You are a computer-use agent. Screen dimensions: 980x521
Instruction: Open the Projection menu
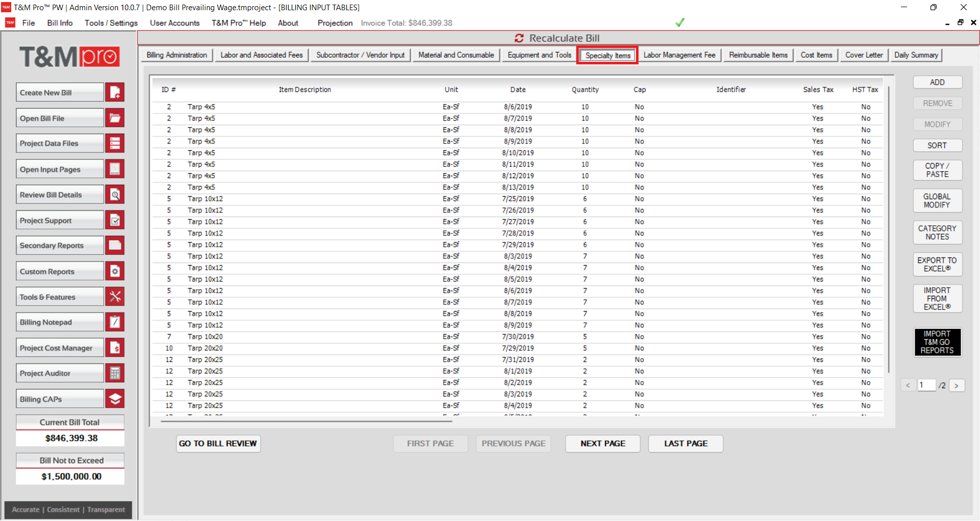point(335,23)
